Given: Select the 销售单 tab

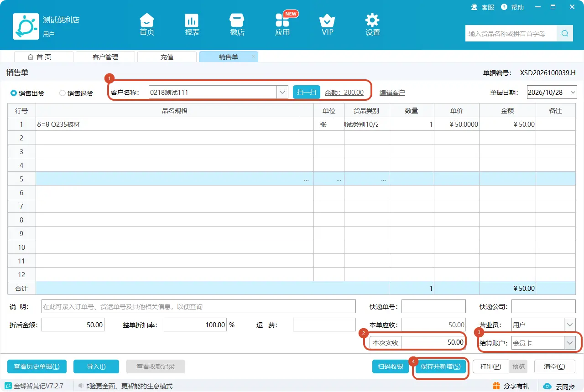Looking at the screenshot, I should [229, 57].
